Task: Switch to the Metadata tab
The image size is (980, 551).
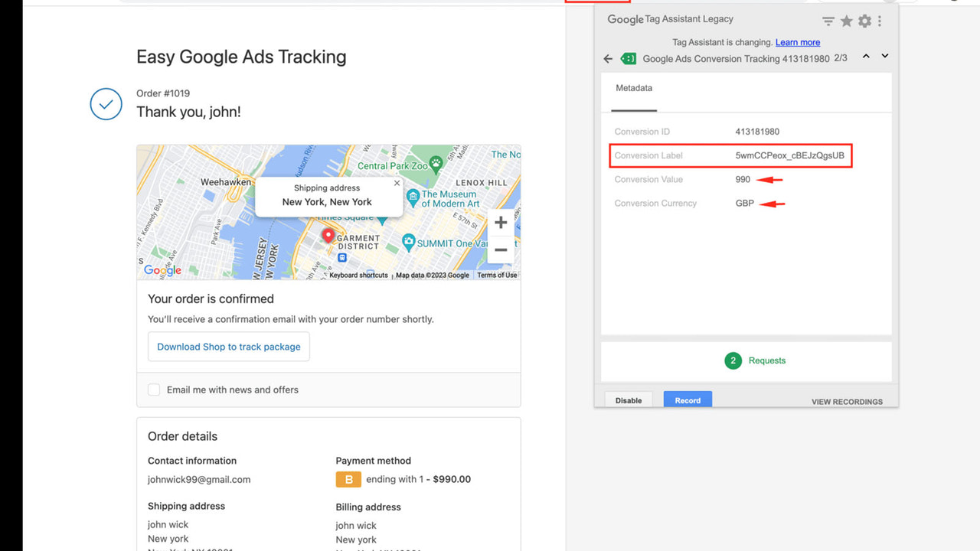Action: (633, 88)
